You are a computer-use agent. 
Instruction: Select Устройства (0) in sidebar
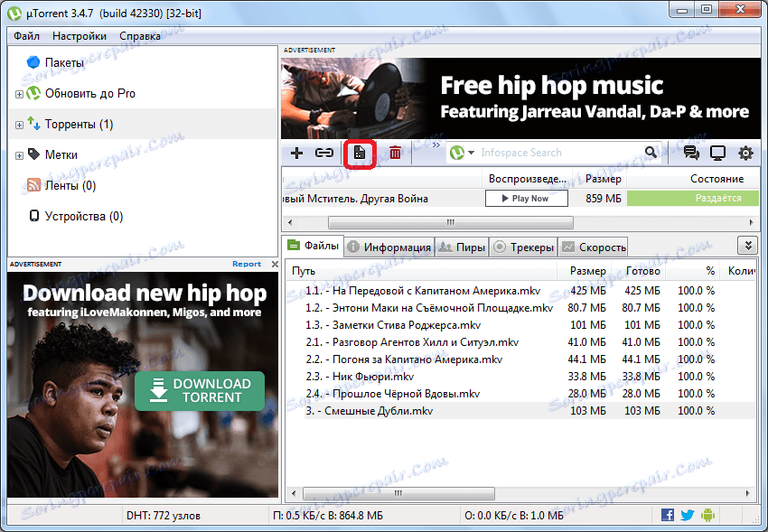click(84, 217)
